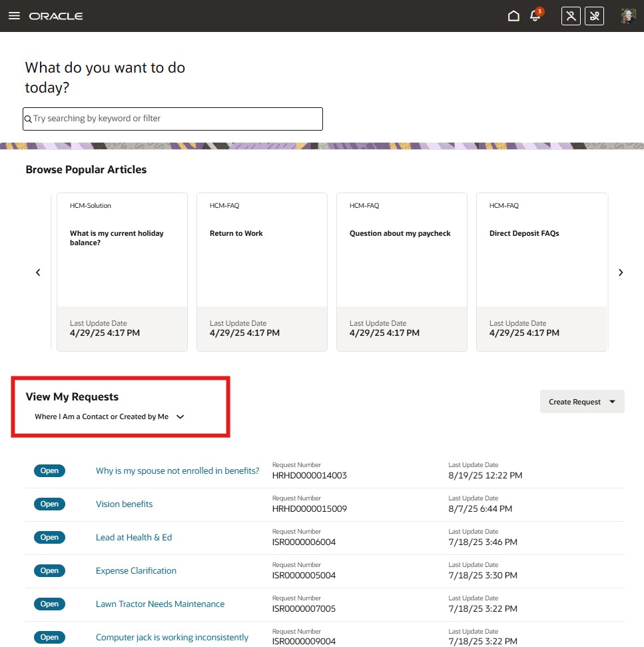644x647 pixels.
Task: Click inside the keyword search field
Action: click(x=172, y=119)
